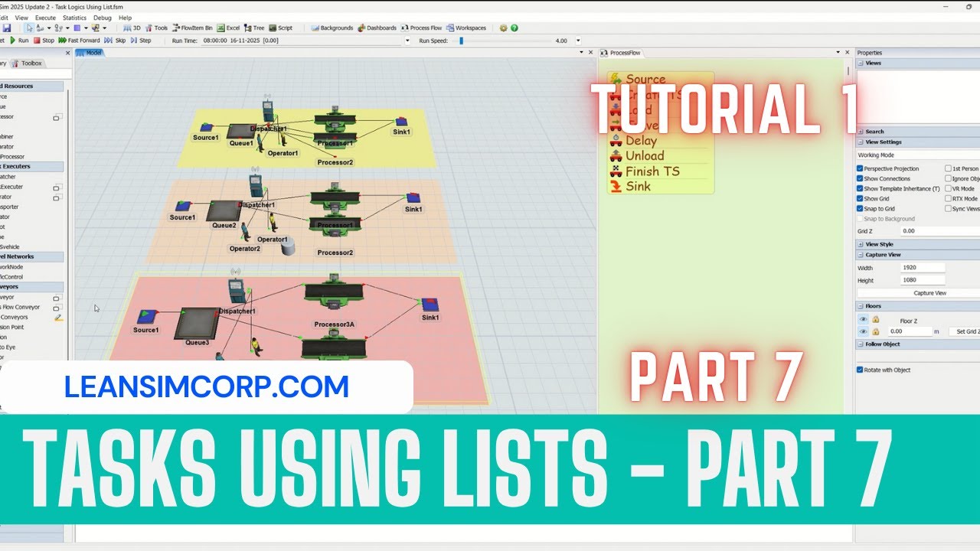Adjust the Run Speed slider handle
This screenshot has height=551, width=980.
point(461,41)
